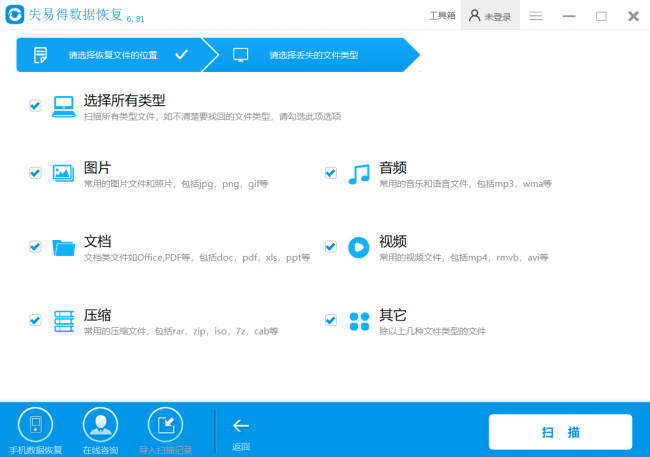Click the music note icon for 音频
The image size is (650, 457).
pos(359,174)
